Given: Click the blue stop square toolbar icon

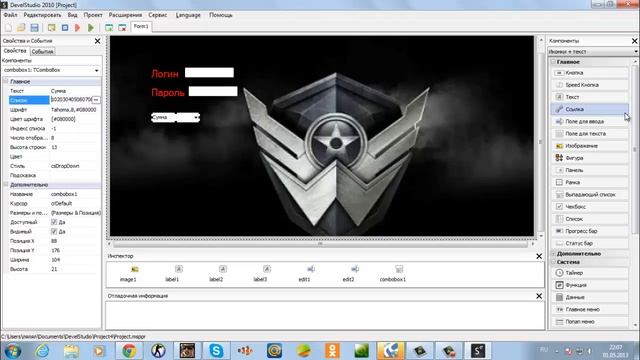Looking at the screenshot, I should pyautogui.click(x=65, y=28).
